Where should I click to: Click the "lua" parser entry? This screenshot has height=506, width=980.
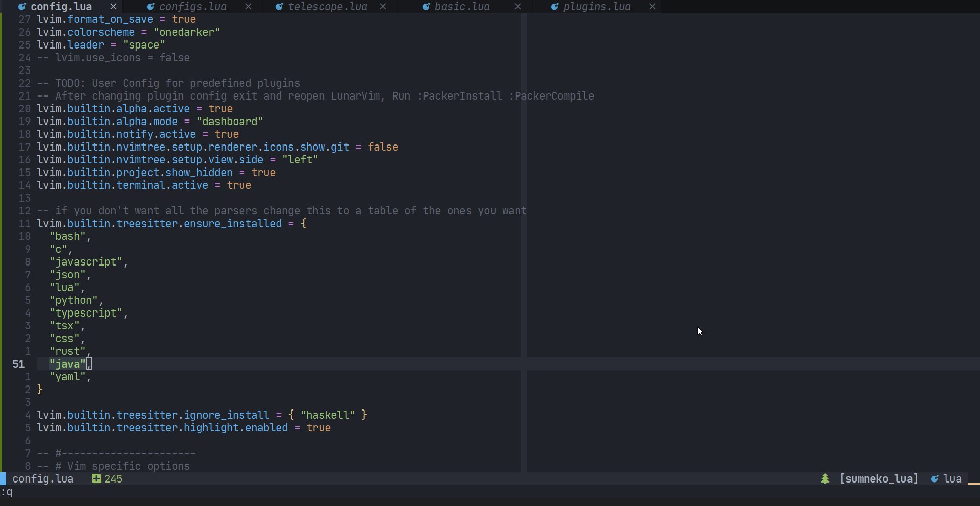tap(64, 287)
